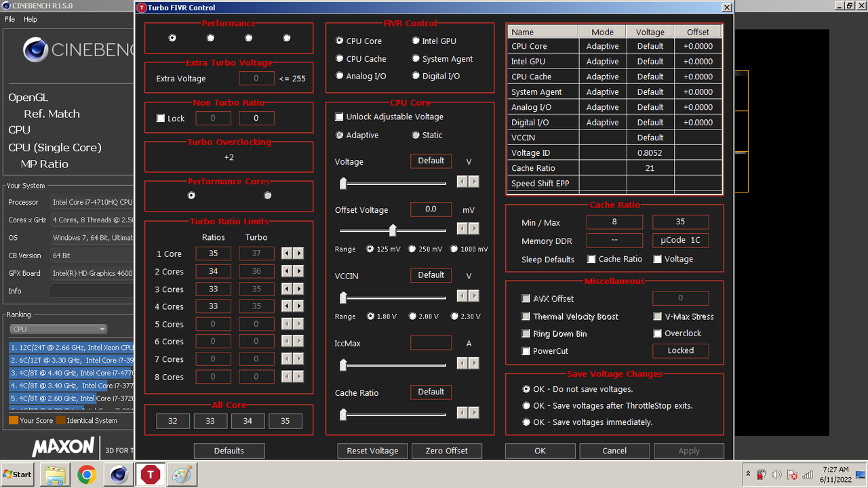Click the Locked button under Miscellaneous
This screenshot has width=868, height=488.
(x=680, y=350)
